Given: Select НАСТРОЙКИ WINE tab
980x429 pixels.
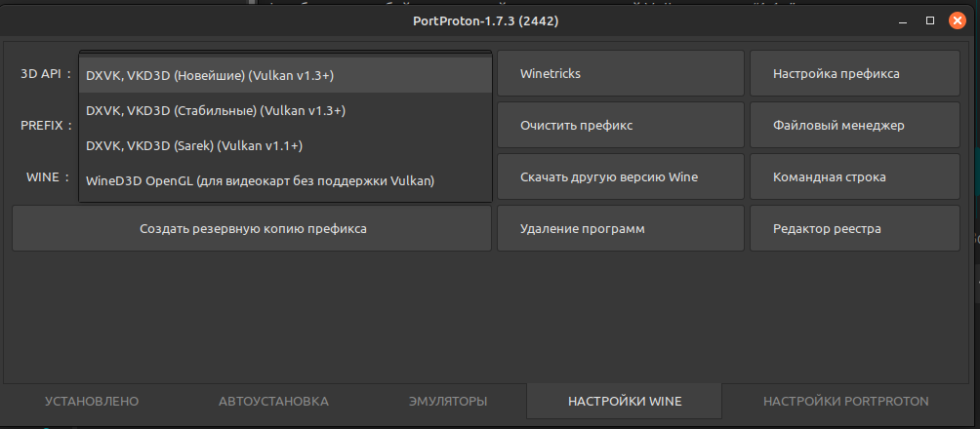Looking at the screenshot, I should [625, 401].
